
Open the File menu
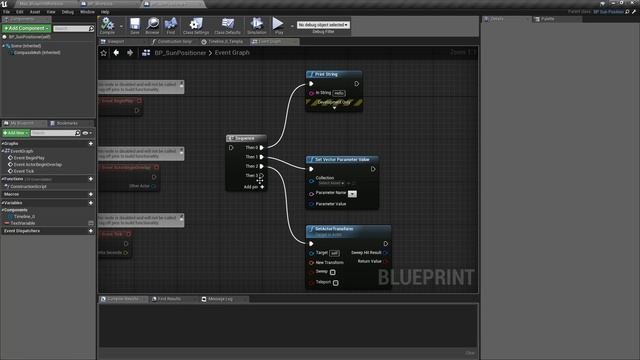7,12
